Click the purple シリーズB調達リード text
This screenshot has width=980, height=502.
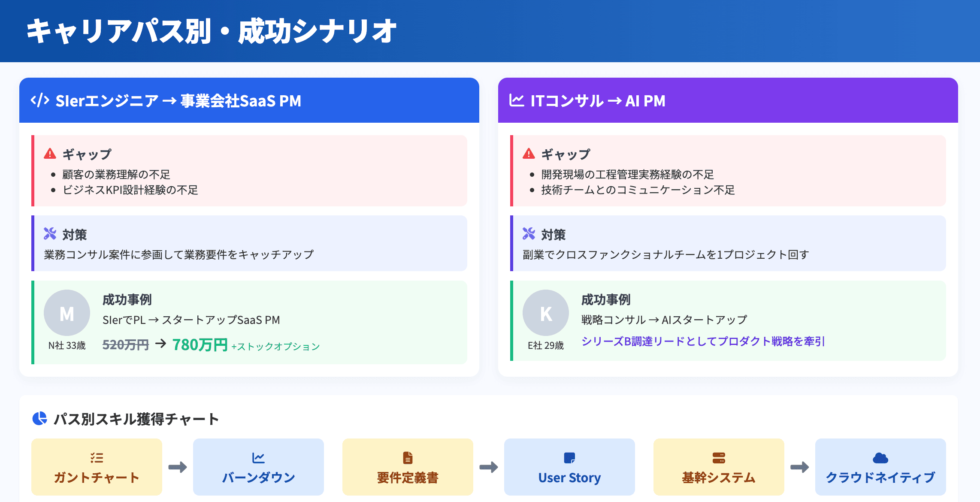coord(703,342)
